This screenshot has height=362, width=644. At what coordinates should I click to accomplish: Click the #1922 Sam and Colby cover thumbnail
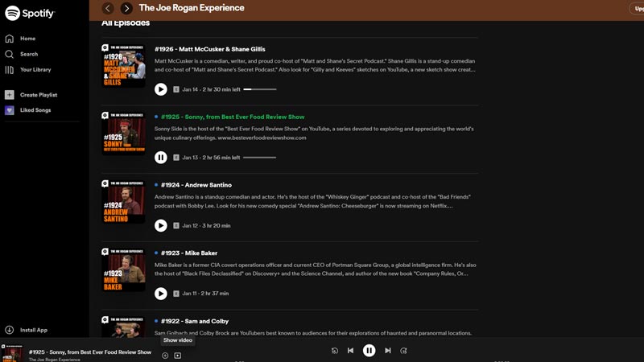click(x=124, y=327)
